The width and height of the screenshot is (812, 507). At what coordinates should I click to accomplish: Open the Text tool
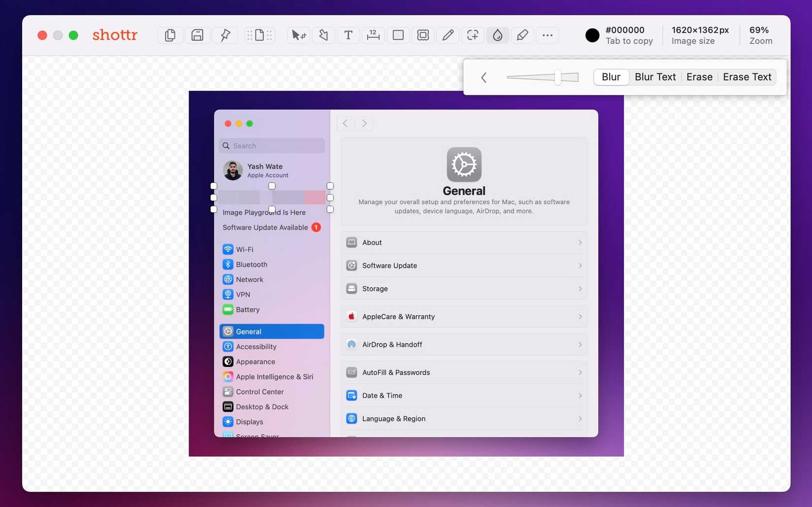pos(348,35)
